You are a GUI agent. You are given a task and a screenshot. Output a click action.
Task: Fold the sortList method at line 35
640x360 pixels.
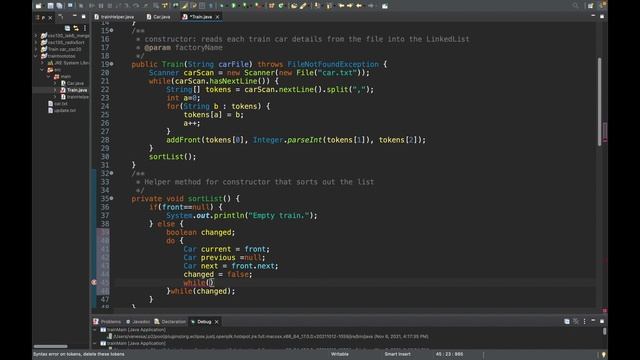pos(111,198)
